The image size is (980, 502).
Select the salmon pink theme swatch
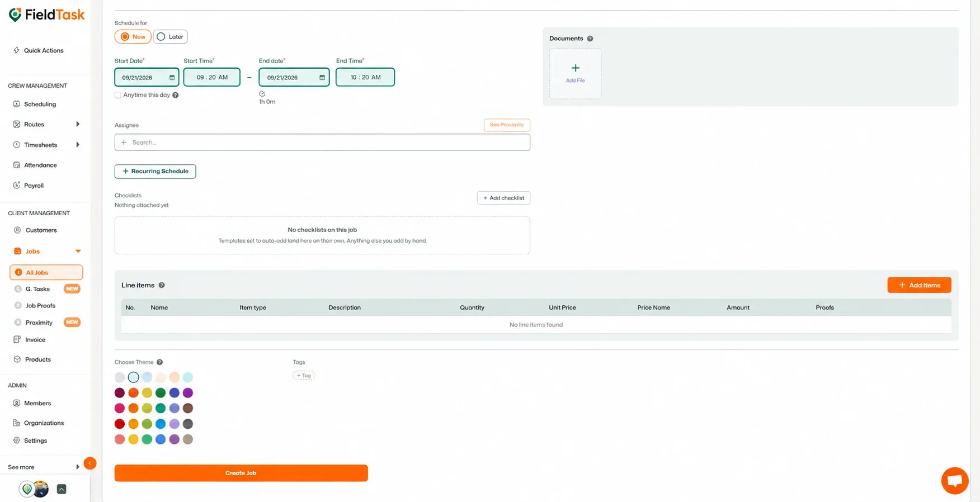coord(120,439)
